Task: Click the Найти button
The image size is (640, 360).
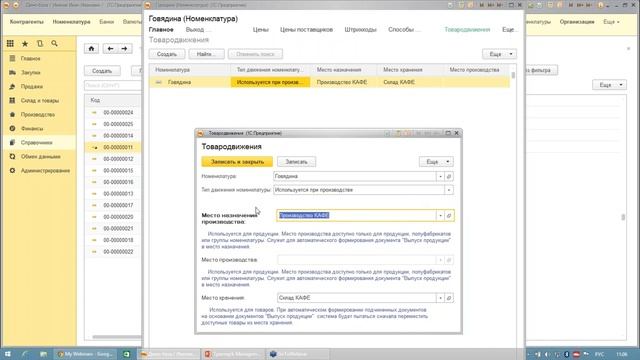Action: coord(207,54)
